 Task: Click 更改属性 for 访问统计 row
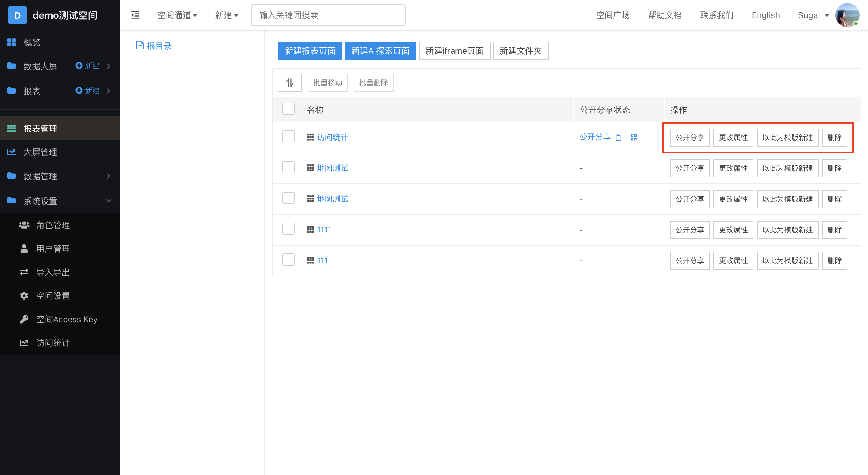733,137
